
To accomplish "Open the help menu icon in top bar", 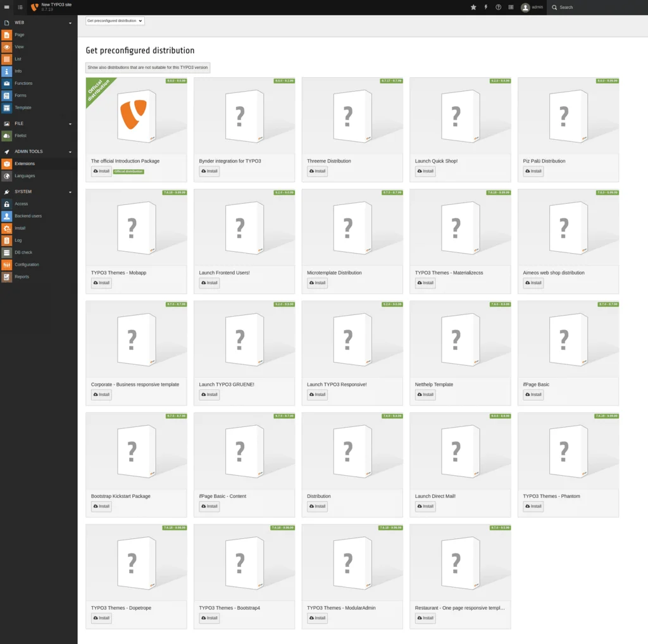I will point(498,7).
